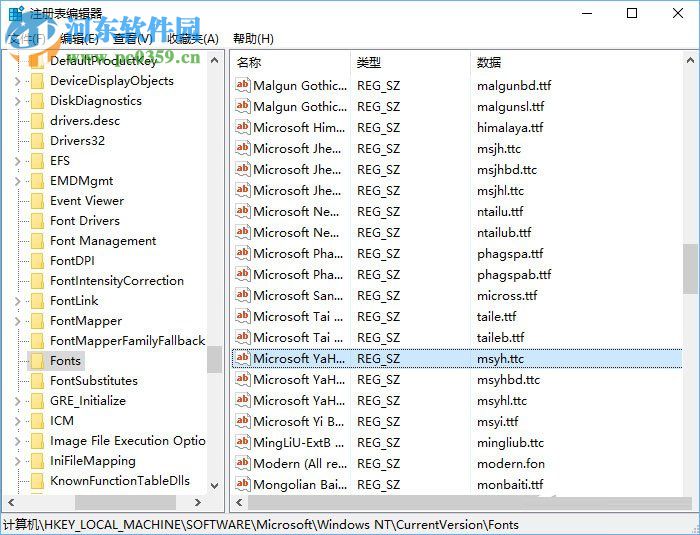Click the Event Viewer folder icon
Screen dimensions: 700x535
pyautogui.click(x=37, y=201)
